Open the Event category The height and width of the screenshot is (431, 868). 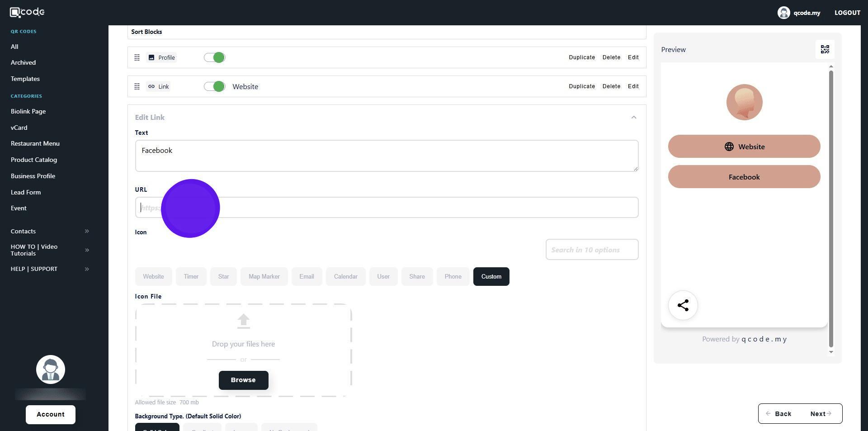[x=19, y=208]
